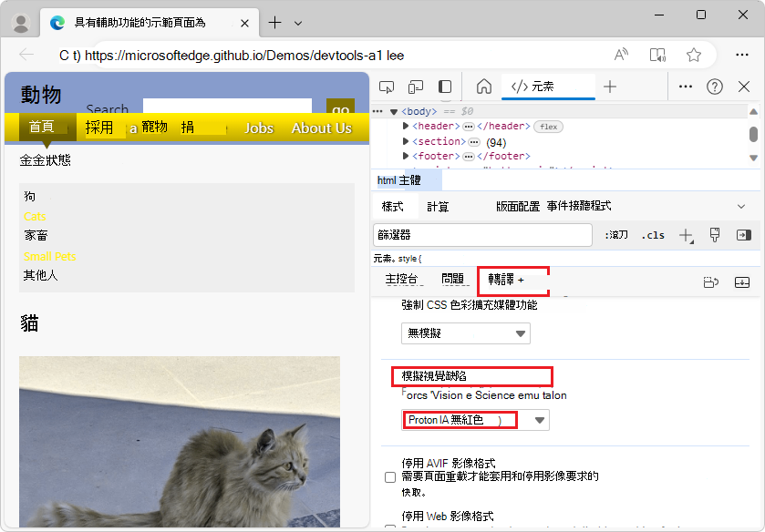Add page to favorites star icon
The image size is (765, 532).
[x=694, y=55]
